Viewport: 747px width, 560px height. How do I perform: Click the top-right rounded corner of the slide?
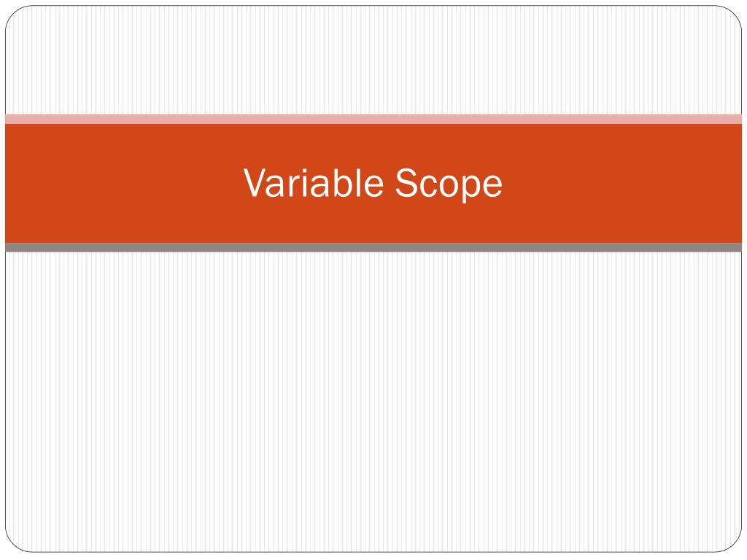(x=731, y=16)
